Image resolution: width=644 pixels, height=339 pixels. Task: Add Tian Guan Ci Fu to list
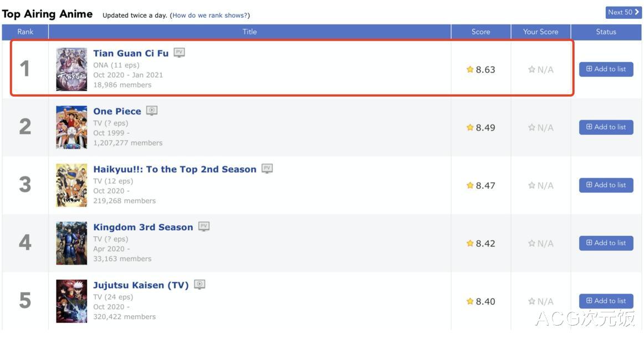606,69
